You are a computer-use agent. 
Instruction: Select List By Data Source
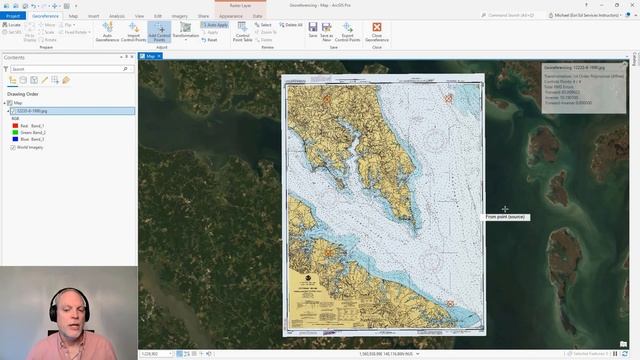[23, 80]
